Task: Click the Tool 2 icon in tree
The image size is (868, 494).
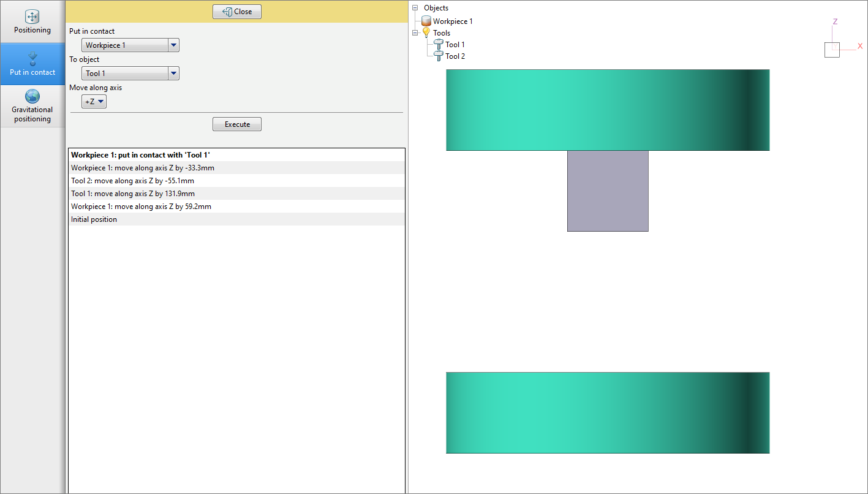Action: pos(439,56)
